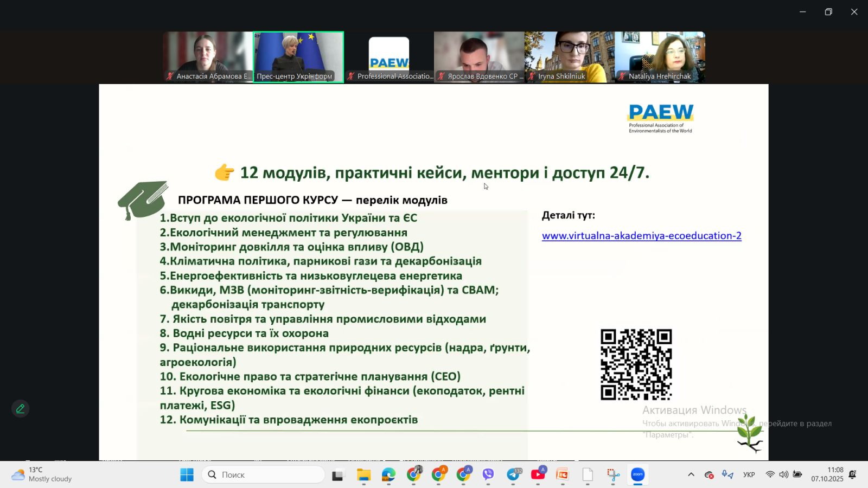Image resolution: width=868 pixels, height=488 pixels.
Task: Launch Viber from the taskbar
Action: 488,475
